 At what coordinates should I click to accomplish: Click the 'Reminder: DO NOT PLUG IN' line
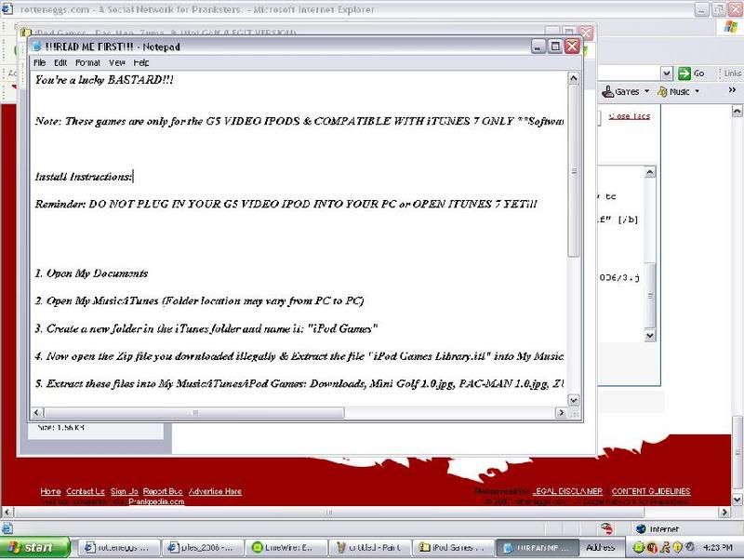point(286,204)
